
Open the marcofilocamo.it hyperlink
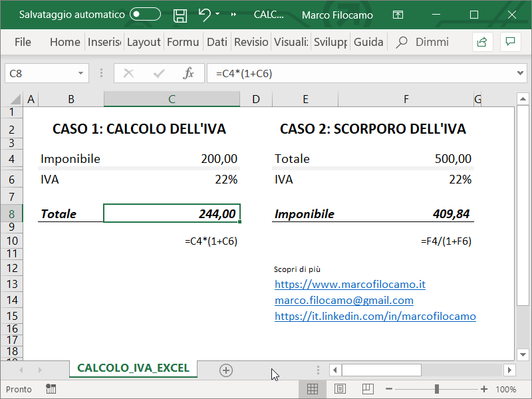coord(350,284)
